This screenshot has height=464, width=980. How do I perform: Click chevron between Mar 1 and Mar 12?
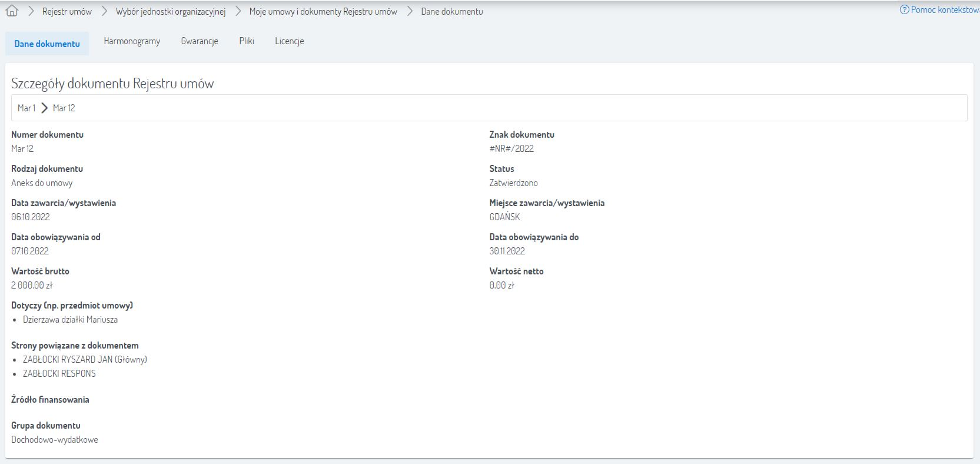click(44, 108)
